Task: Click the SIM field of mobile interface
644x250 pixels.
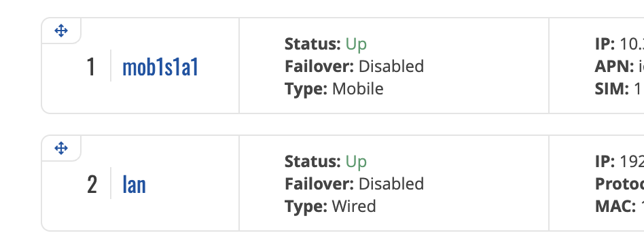Action: pos(620,89)
